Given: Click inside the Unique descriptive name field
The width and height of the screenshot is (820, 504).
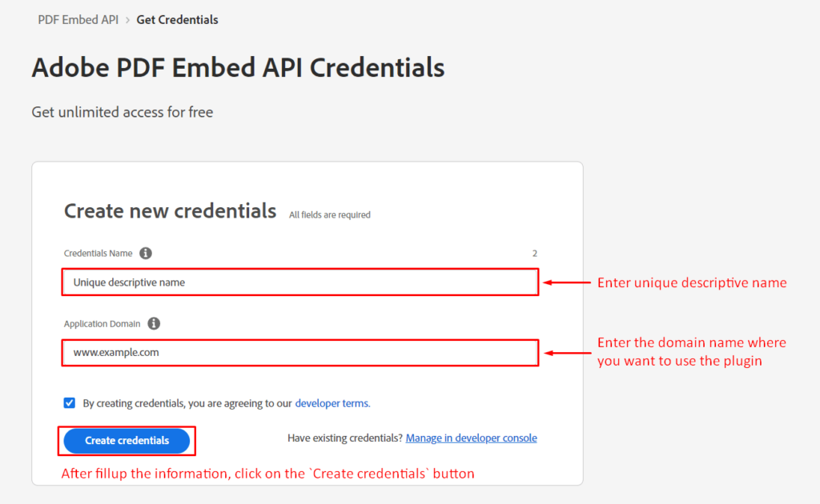Looking at the screenshot, I should tap(299, 282).
